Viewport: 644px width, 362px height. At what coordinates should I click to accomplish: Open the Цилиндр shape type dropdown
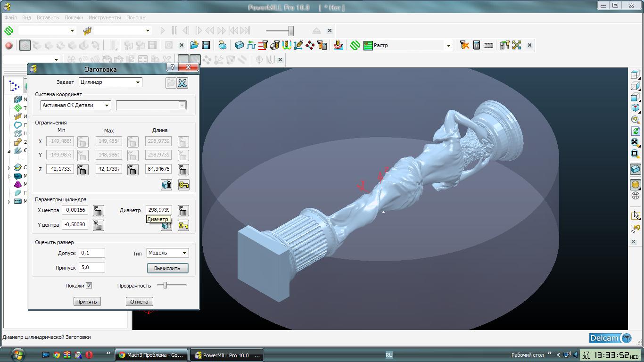pyautogui.click(x=110, y=82)
